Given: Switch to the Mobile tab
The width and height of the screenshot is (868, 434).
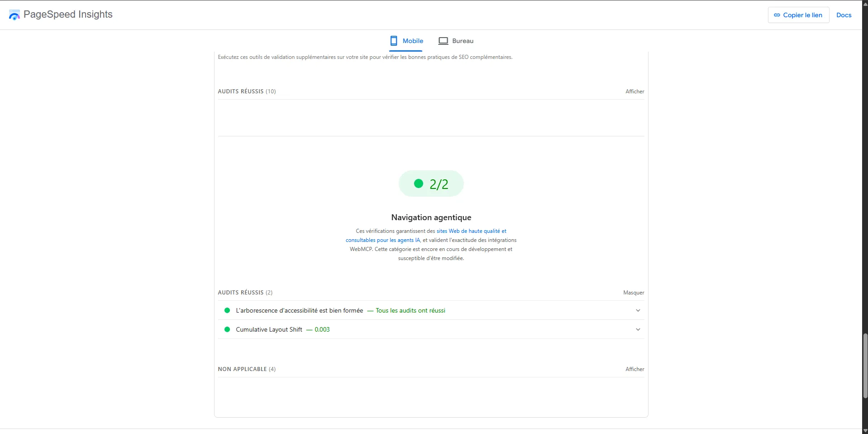Looking at the screenshot, I should (x=406, y=41).
